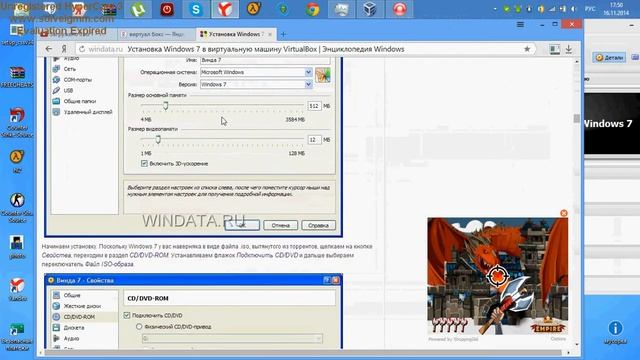The image size is (640, 360).
Task: Open Операционная система dropdown
Action: pos(309,72)
